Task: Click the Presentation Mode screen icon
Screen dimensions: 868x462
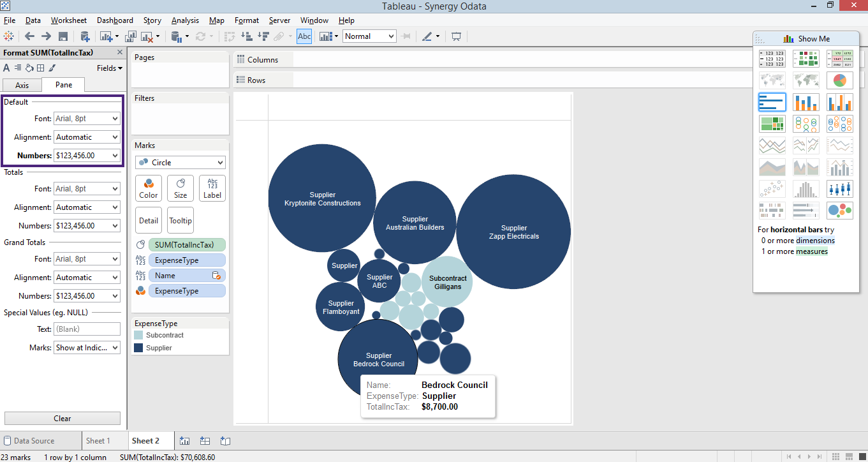Action: (456, 36)
